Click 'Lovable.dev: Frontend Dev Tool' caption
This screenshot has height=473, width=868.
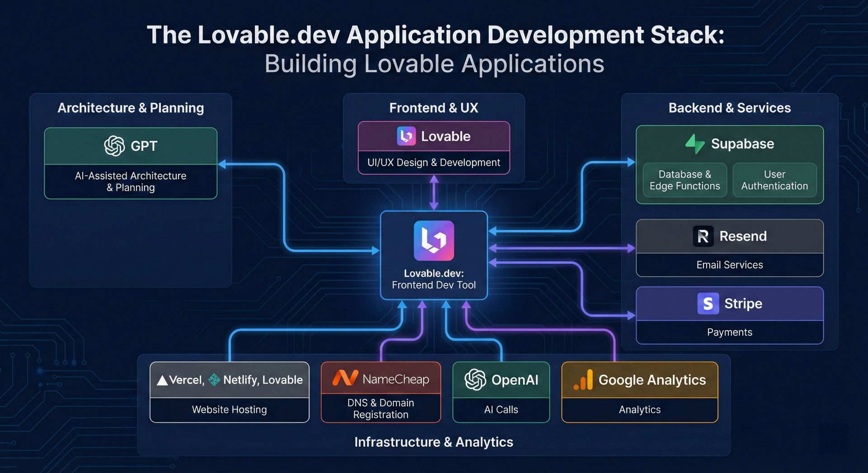(x=434, y=279)
